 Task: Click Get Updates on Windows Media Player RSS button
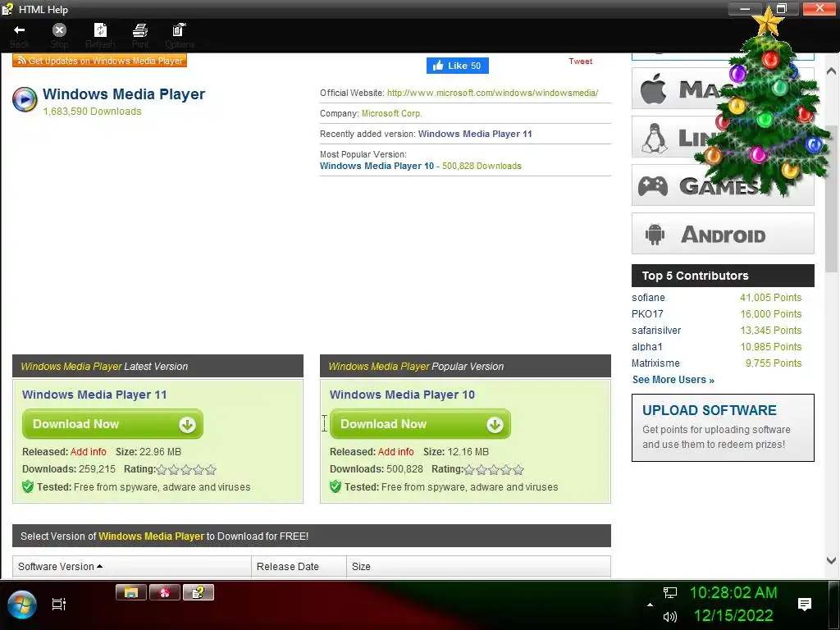[99, 61]
